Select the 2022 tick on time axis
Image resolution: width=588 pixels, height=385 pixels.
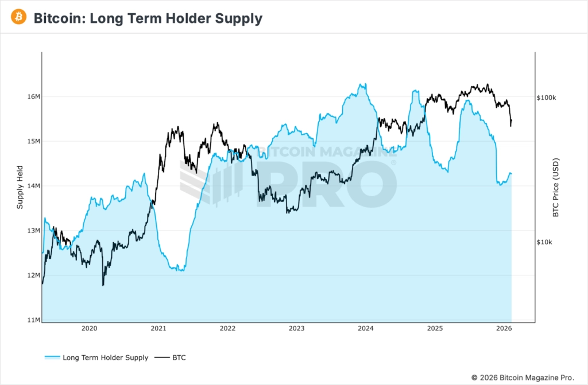tap(227, 328)
